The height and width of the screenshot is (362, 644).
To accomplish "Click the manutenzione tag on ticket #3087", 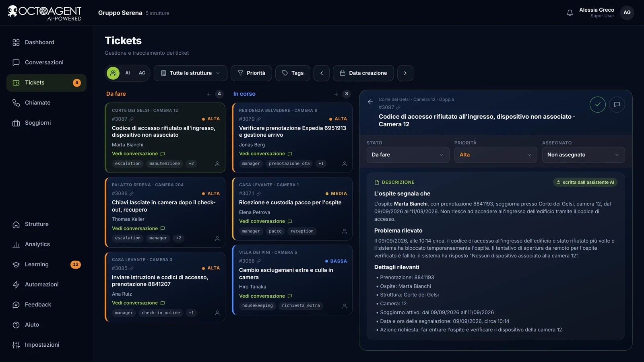I will click(165, 164).
